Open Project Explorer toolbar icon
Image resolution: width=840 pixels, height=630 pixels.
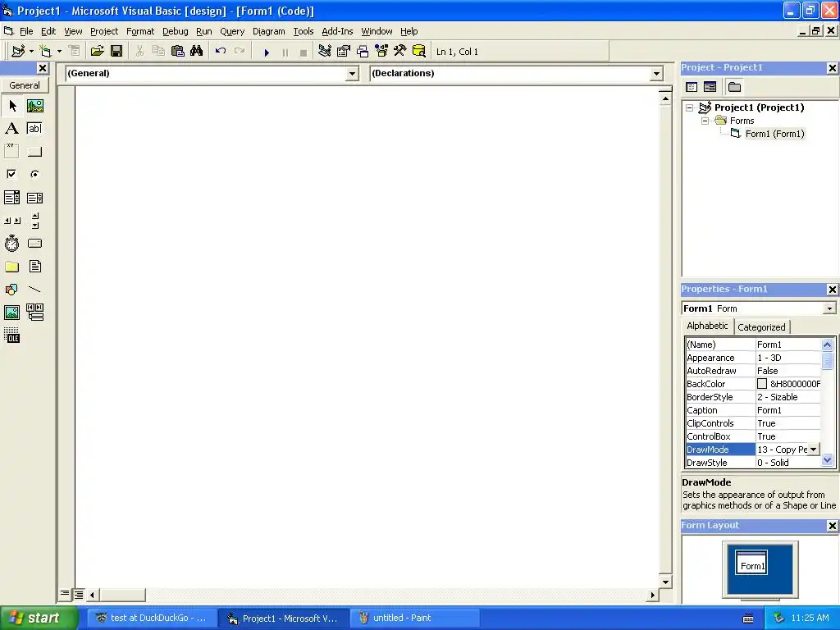325,52
